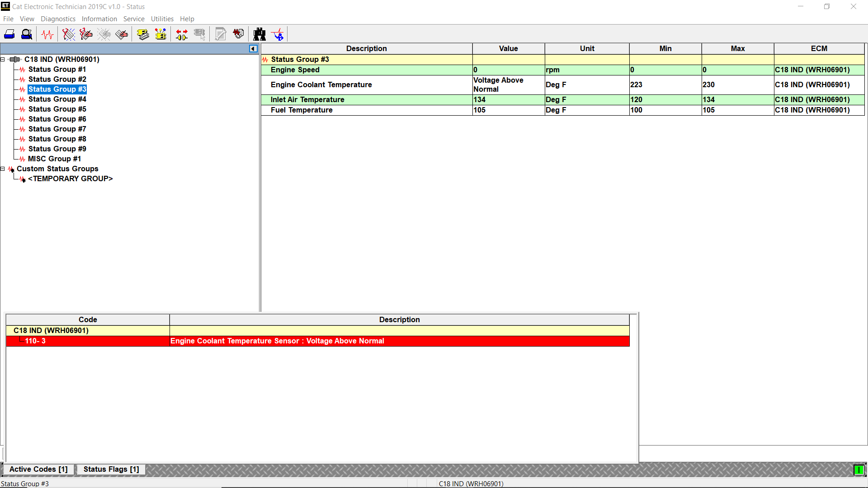Viewport: 868px width, 488px height.
Task: Click the ECM Summary yellow chip icon
Action: 143,34
